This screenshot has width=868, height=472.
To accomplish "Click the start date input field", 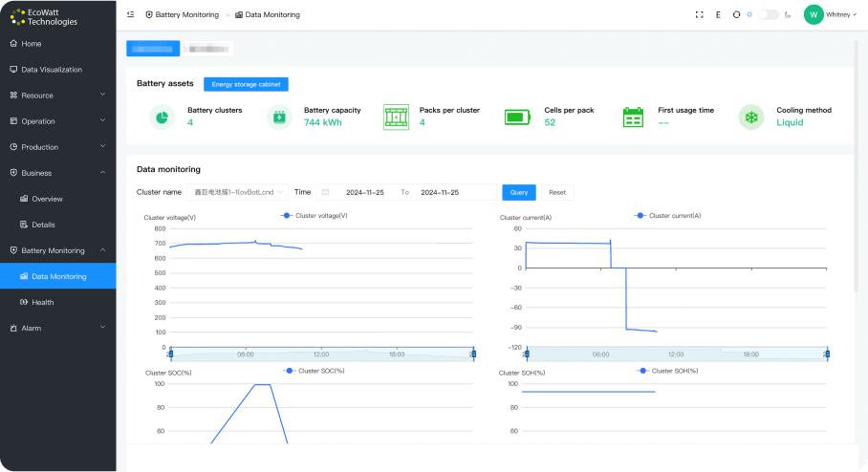I will (362, 192).
